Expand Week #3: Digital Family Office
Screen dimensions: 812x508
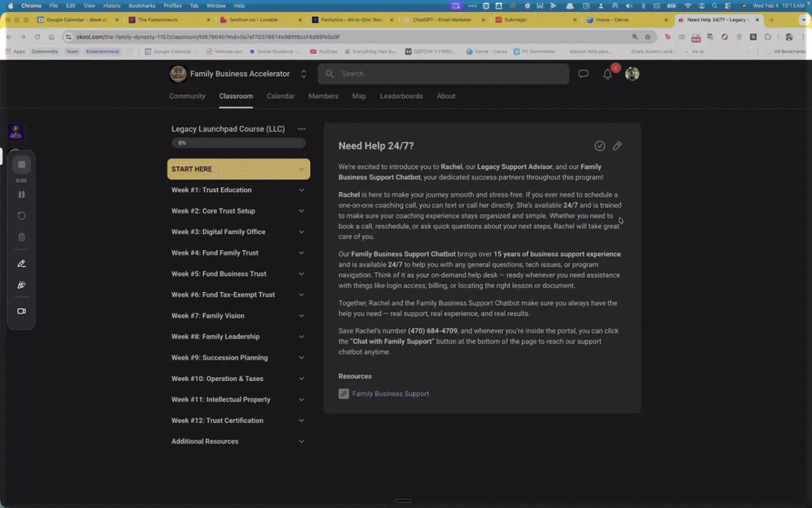pos(238,232)
